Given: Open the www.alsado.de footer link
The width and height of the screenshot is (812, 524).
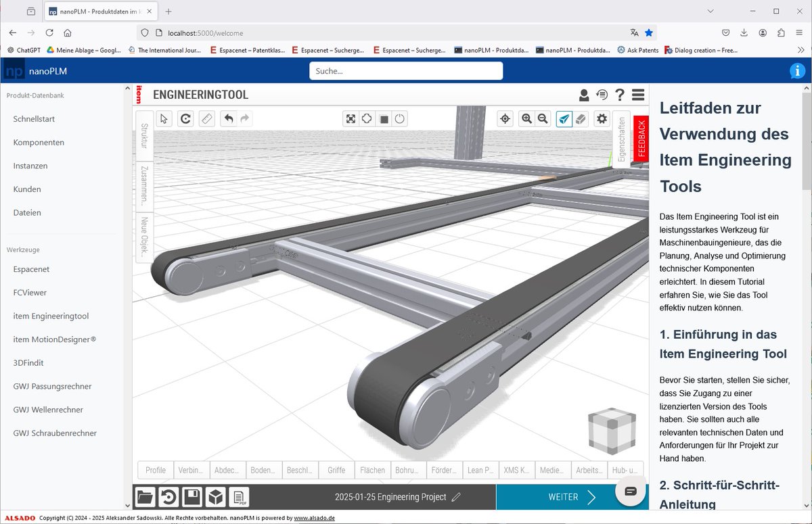Looking at the screenshot, I should click(314, 518).
